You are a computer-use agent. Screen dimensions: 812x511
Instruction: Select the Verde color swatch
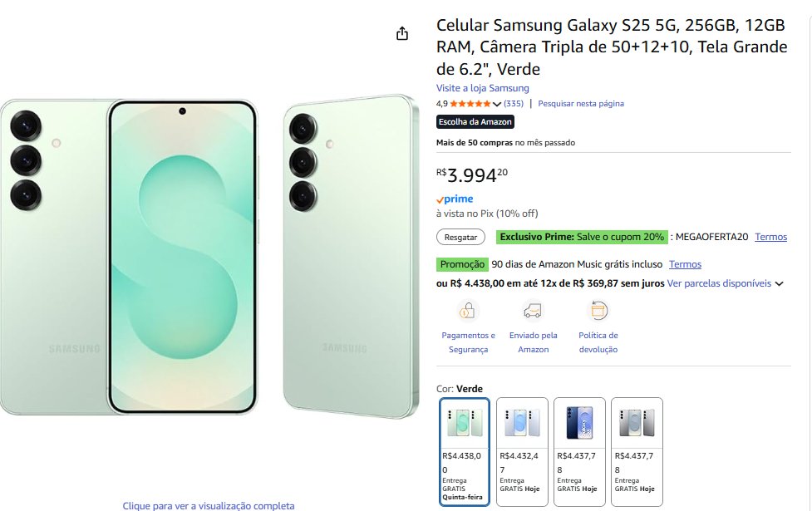(465, 451)
